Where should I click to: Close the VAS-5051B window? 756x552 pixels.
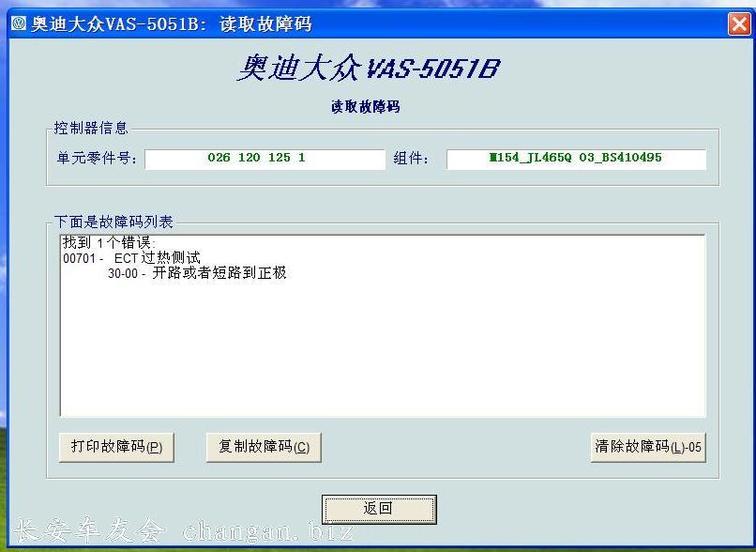pos(739,23)
